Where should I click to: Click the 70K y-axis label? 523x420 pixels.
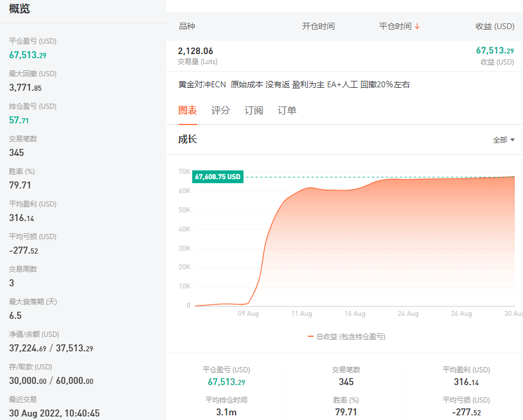click(x=184, y=172)
